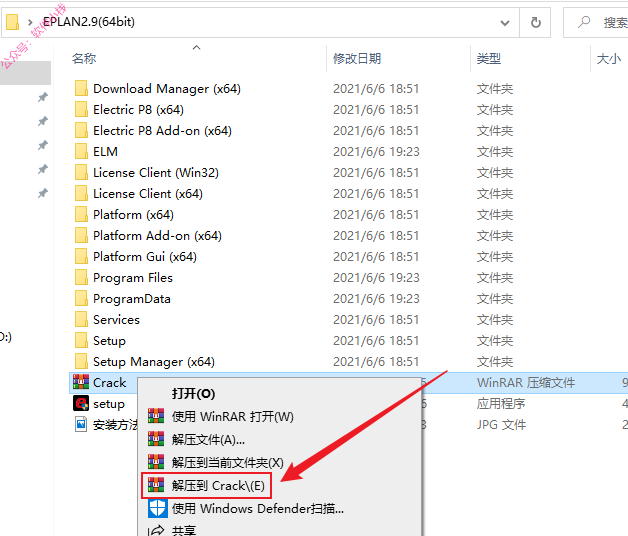Click Platform Gui (x64) folder icon
Screen dimensions: 628x536
click(81, 256)
